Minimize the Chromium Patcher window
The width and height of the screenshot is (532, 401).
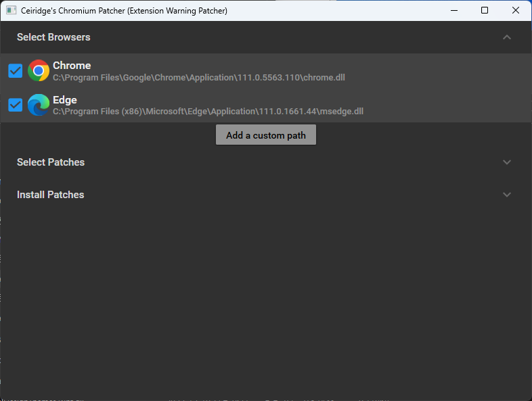coord(454,10)
